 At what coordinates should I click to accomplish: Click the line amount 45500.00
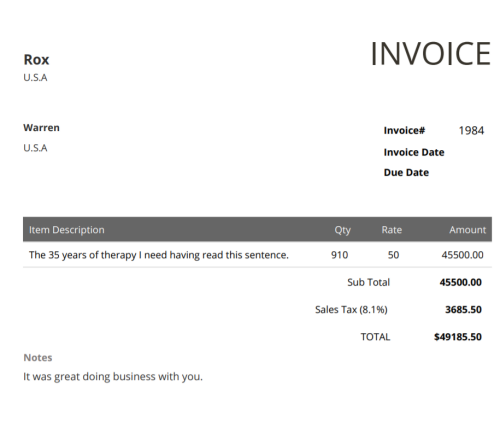click(x=462, y=255)
